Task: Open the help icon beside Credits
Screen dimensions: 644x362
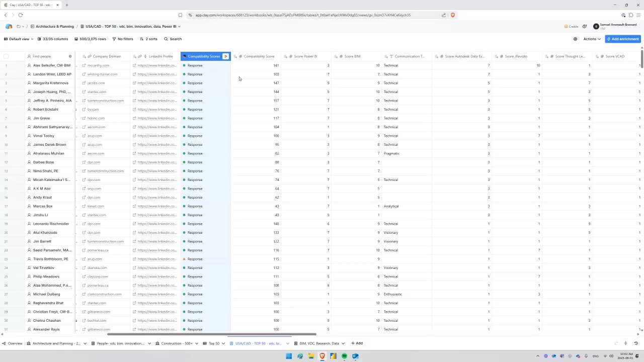Action: click(585, 27)
